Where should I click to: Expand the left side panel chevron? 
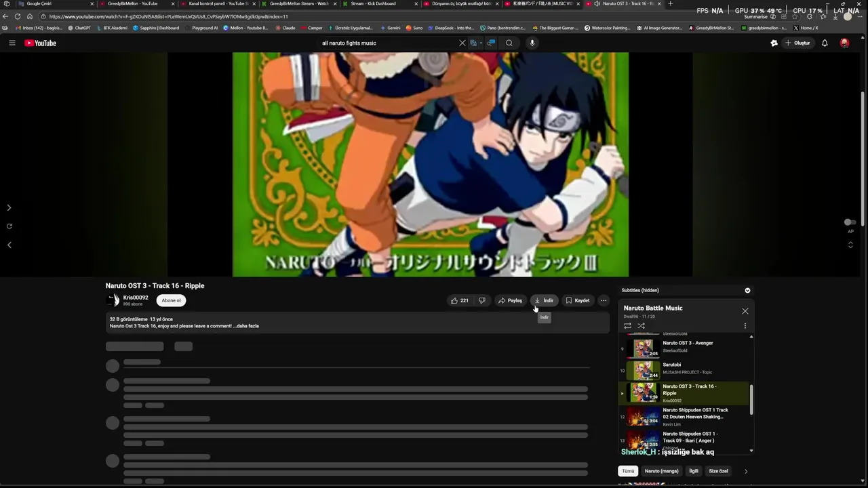click(x=9, y=207)
